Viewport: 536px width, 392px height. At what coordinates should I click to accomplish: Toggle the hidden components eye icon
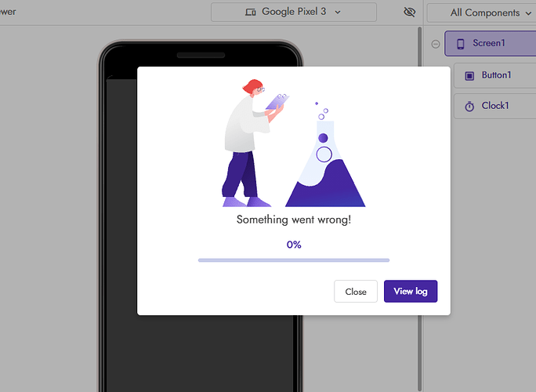click(409, 12)
